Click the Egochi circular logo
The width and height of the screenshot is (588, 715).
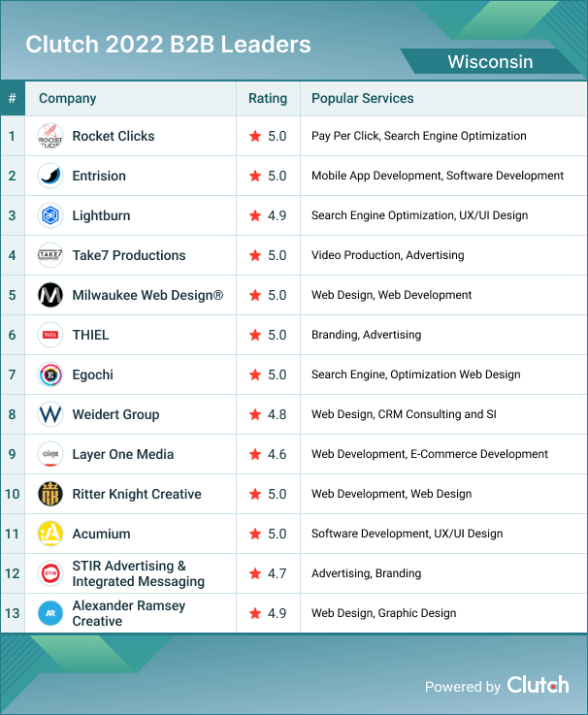[x=50, y=375]
